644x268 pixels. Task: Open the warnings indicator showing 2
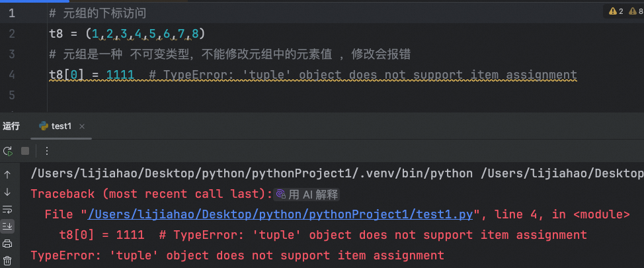(616, 11)
